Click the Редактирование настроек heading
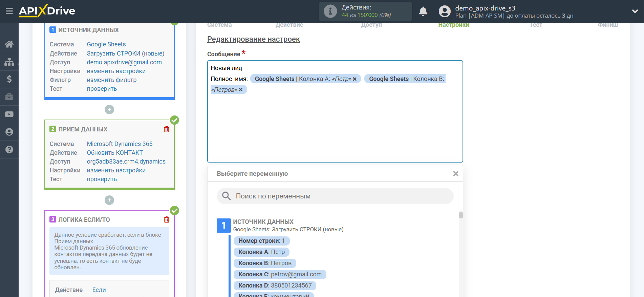Viewport: 644px width, 297px height. coord(253,39)
